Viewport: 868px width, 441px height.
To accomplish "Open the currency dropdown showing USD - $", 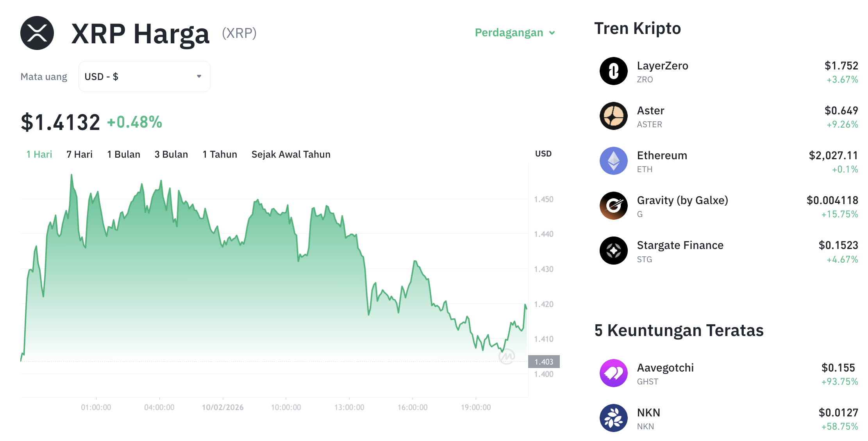I will click(144, 76).
